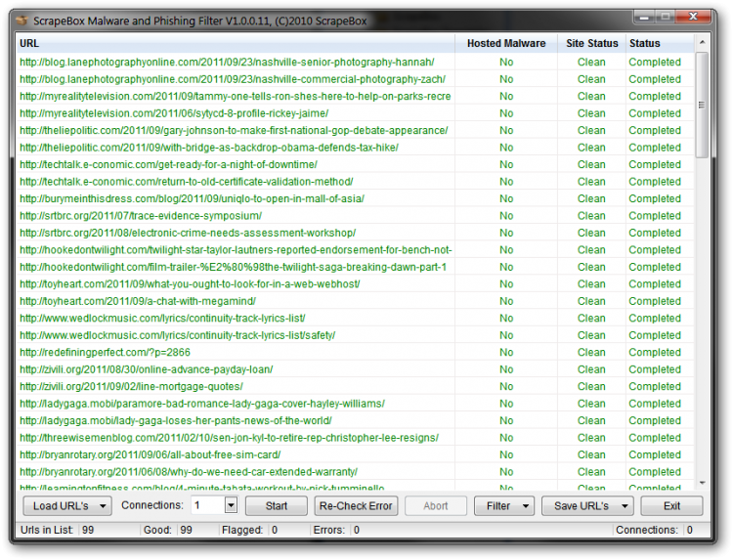Expand the Connections number combo box
The height and width of the screenshot is (560, 733).
click(x=231, y=505)
